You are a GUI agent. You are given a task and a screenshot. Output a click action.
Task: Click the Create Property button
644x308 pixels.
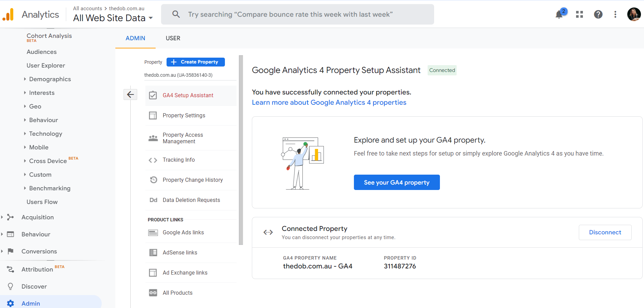[196, 62]
